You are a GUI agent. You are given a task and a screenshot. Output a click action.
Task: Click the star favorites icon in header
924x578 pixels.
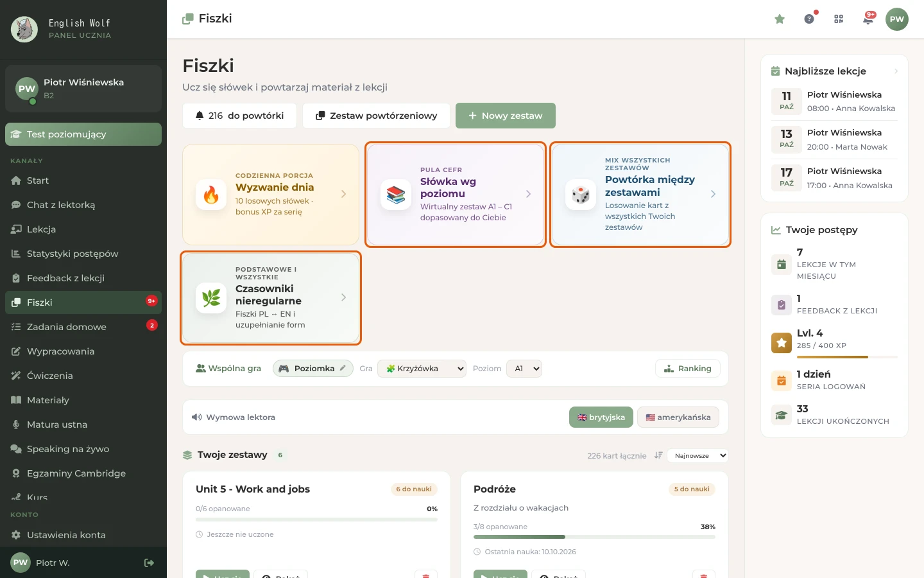(780, 19)
